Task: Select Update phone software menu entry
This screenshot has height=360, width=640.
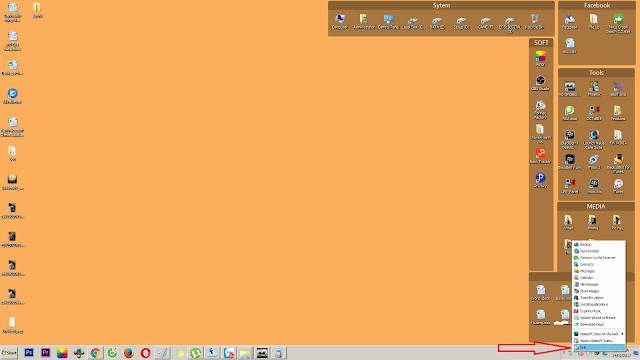Action: [599, 318]
